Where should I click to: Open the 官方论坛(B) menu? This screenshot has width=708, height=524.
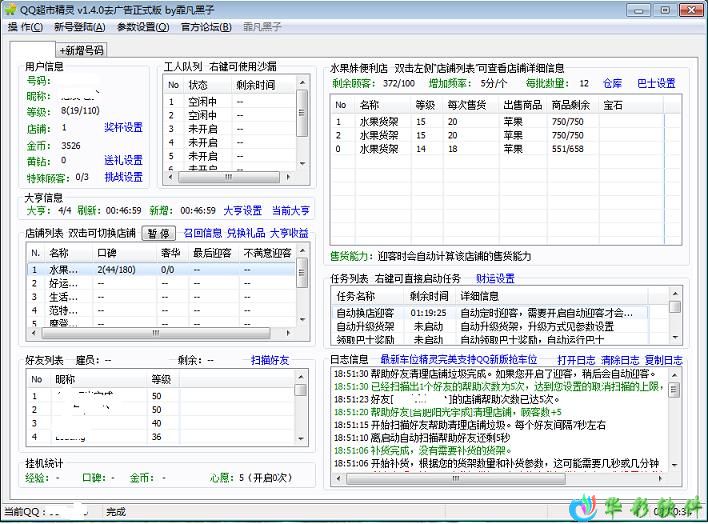[x=206, y=27]
